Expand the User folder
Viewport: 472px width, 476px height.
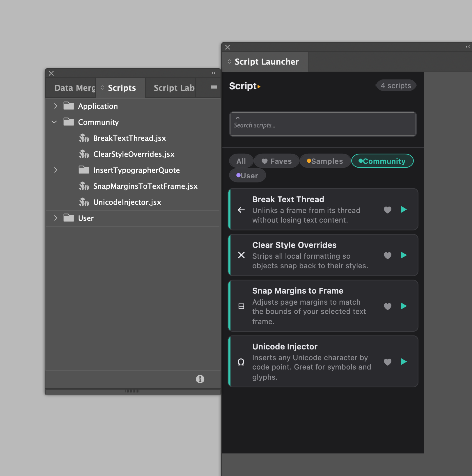point(55,218)
